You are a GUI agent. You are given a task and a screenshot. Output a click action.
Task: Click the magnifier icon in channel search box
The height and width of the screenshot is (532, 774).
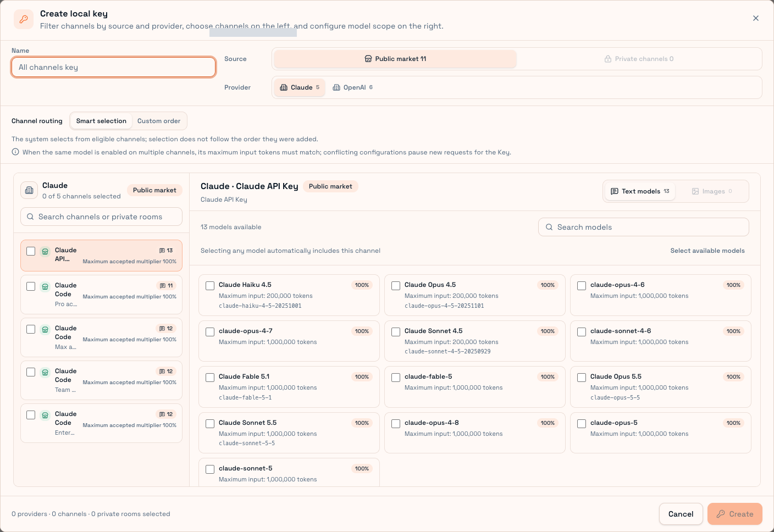pyautogui.click(x=30, y=217)
